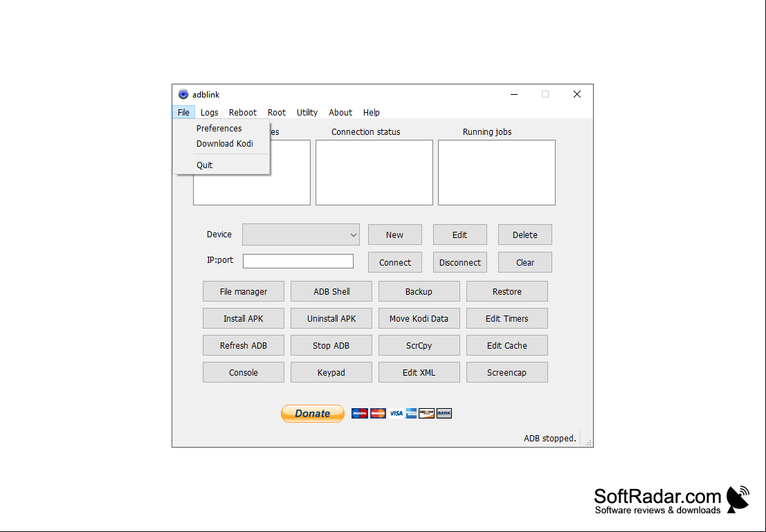Click Refresh ADB

244,345
